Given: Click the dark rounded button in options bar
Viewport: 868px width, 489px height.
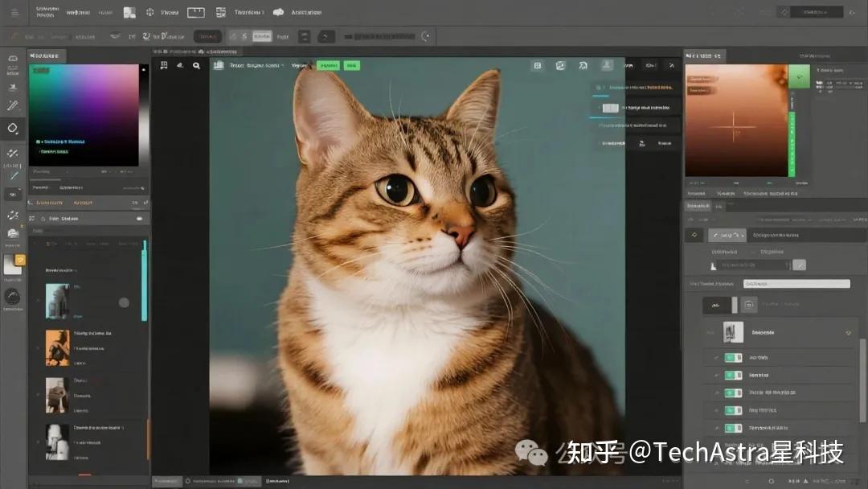Looking at the screenshot, I should (x=208, y=36).
